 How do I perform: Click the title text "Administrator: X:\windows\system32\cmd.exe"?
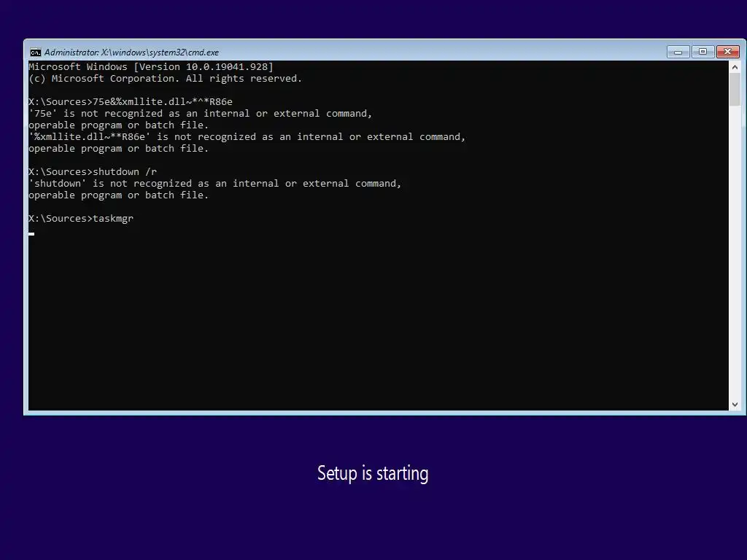tap(131, 52)
